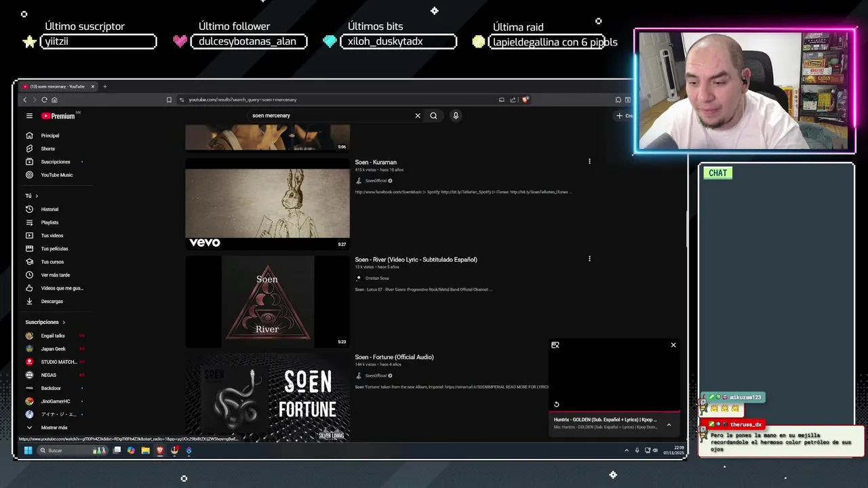Open File Explorer from the taskbar
The image size is (868, 488).
pos(145,451)
